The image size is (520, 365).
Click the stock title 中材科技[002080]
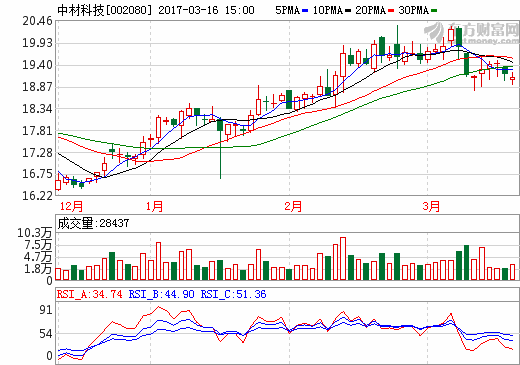pyautogui.click(x=105, y=10)
